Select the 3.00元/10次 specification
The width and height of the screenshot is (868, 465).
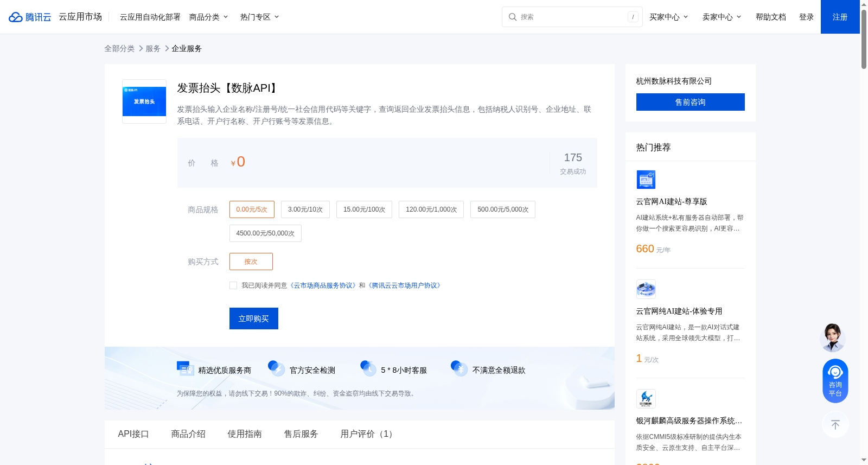click(305, 209)
